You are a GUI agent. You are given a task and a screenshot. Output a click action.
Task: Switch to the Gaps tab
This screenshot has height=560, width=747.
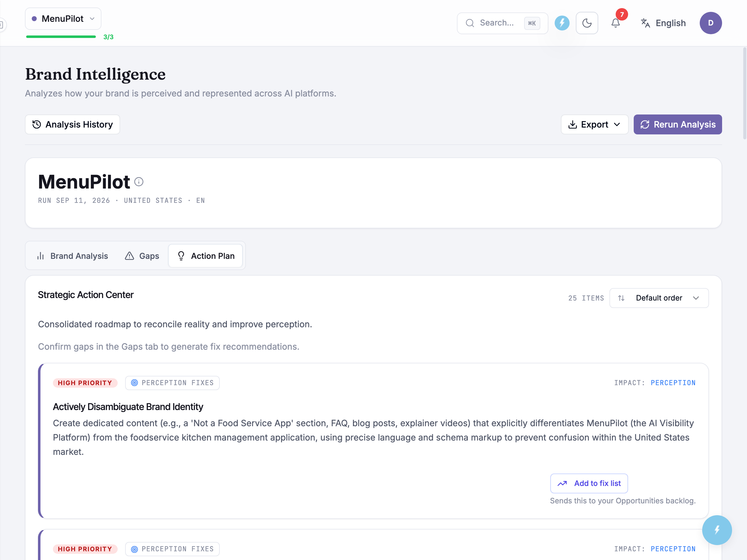[142, 256]
